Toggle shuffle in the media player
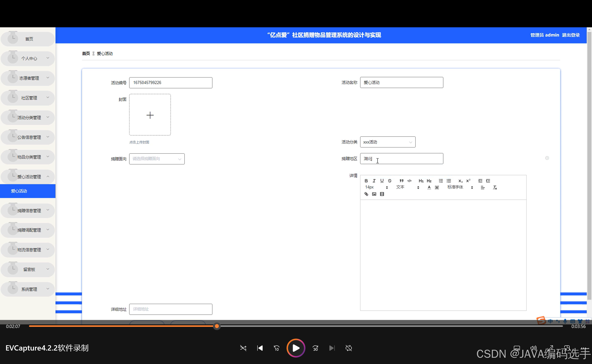The height and width of the screenshot is (364, 592). 243,348
